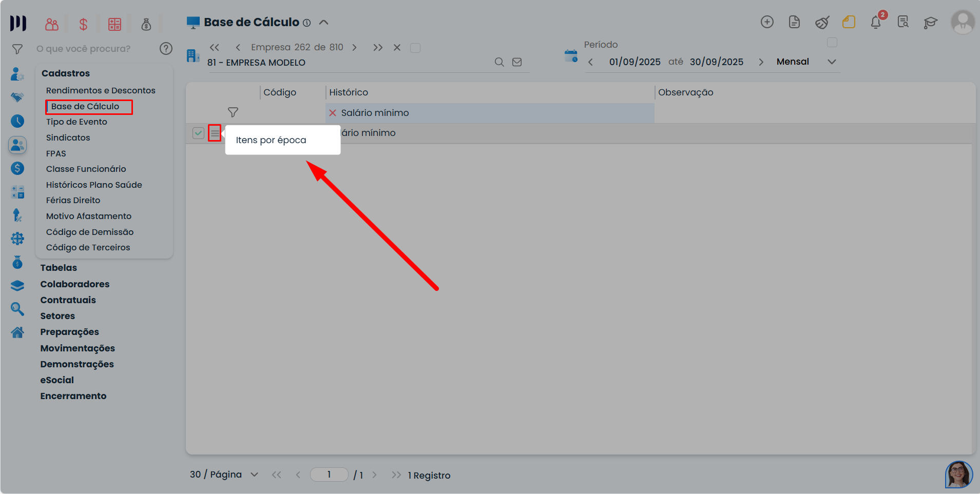
Task: Collapse the Cadastros menu section
Action: point(66,73)
